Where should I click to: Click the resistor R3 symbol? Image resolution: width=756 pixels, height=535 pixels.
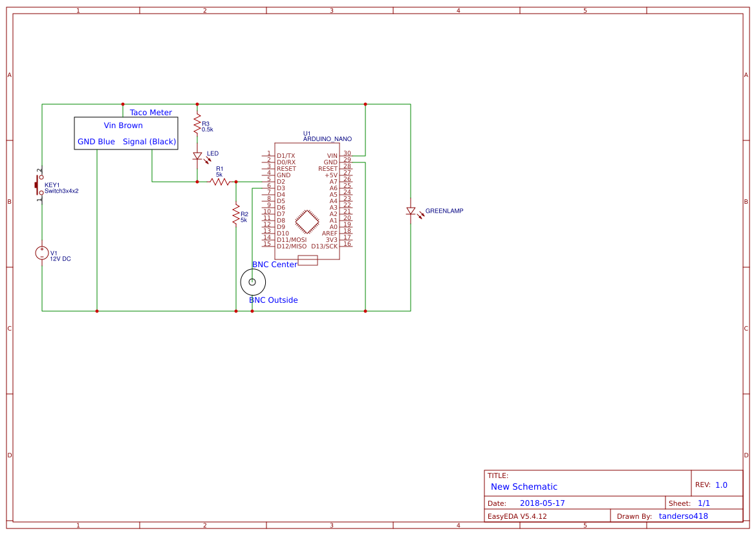[197, 123]
